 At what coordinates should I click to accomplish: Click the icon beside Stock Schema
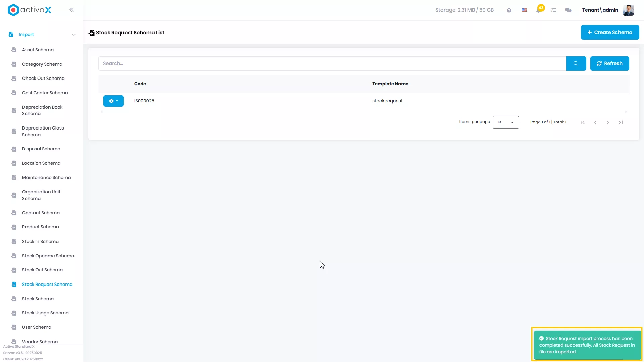[x=14, y=299]
